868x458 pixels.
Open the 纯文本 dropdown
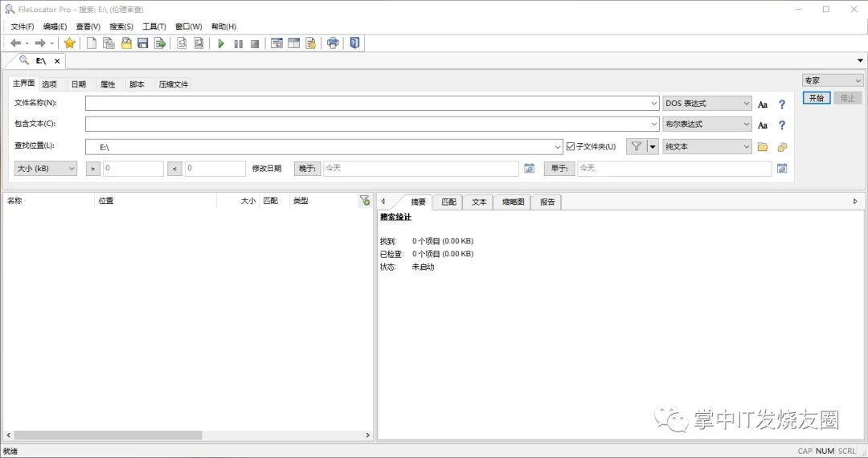pos(707,146)
